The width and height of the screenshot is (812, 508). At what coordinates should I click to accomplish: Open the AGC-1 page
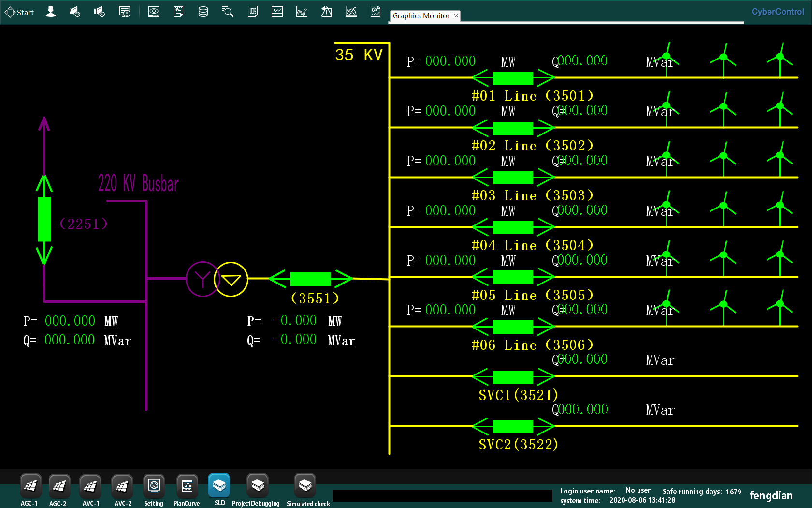pos(30,486)
